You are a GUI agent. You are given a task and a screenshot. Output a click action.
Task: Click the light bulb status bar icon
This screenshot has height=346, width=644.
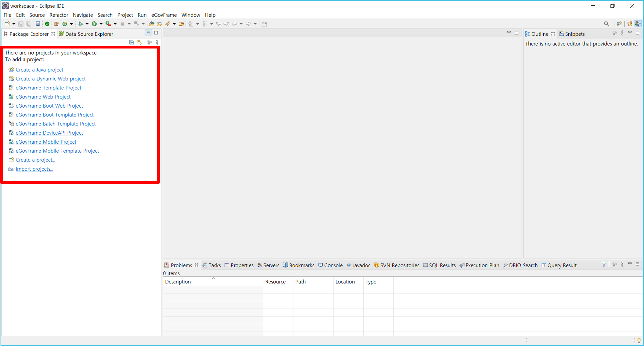tap(639, 341)
